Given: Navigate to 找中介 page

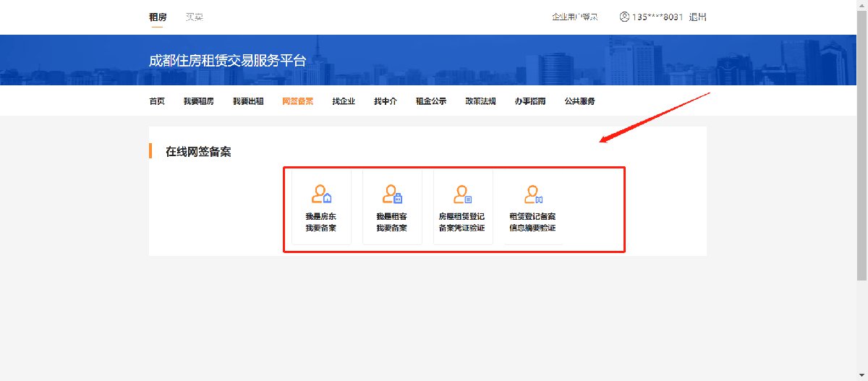Looking at the screenshot, I should pos(386,101).
